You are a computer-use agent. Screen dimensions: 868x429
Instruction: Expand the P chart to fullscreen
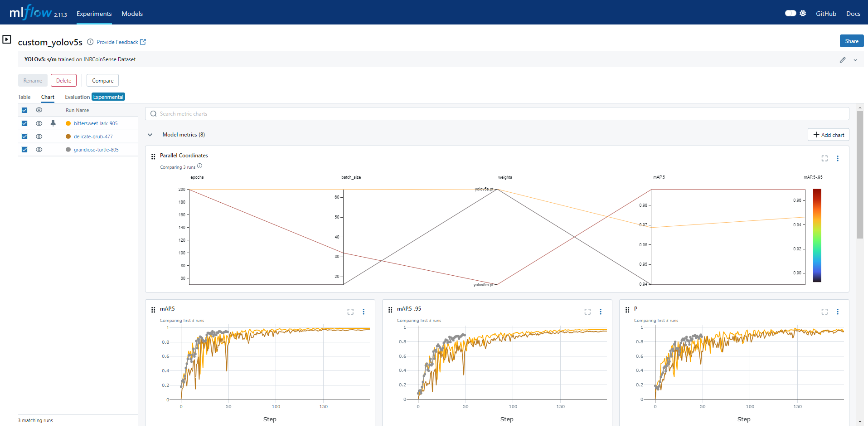[x=824, y=312]
